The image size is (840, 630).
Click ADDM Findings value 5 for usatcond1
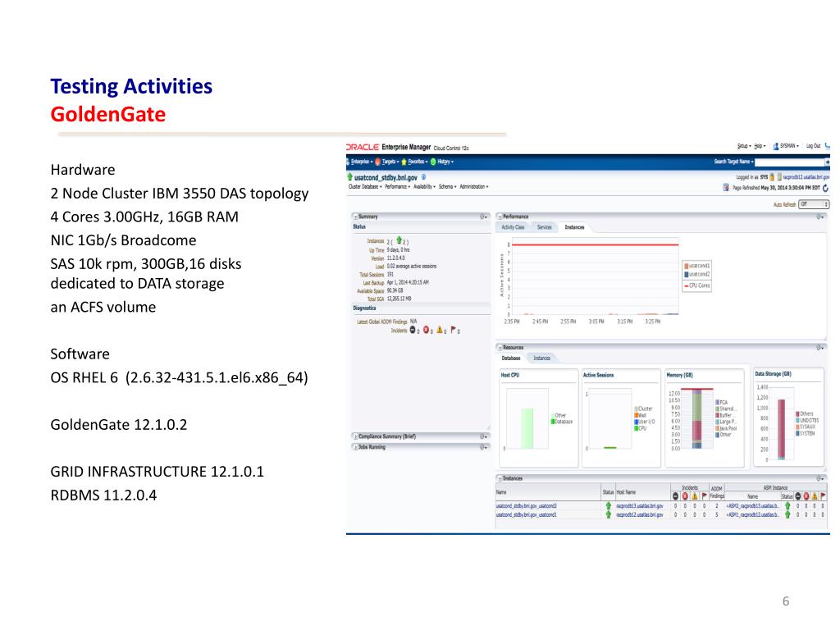coord(717,514)
